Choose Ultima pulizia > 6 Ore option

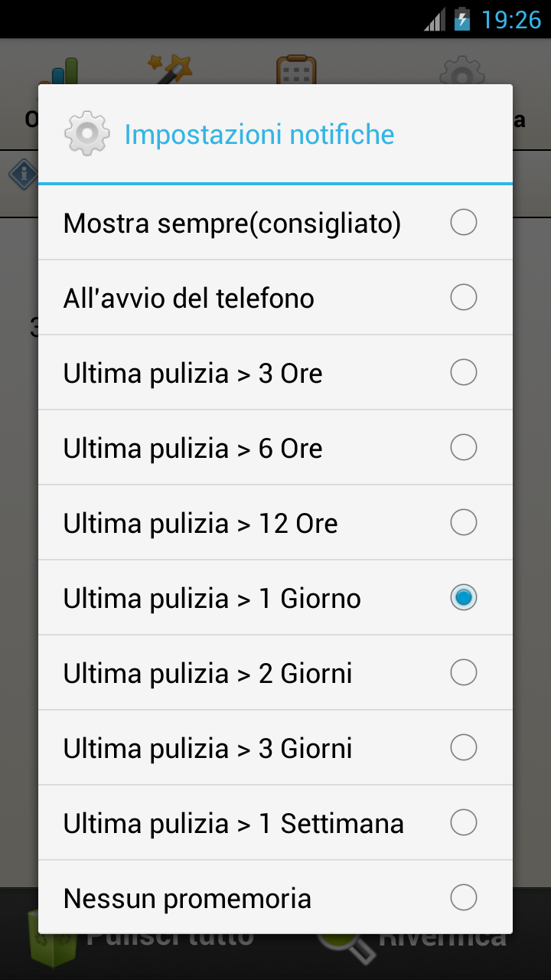click(x=275, y=448)
